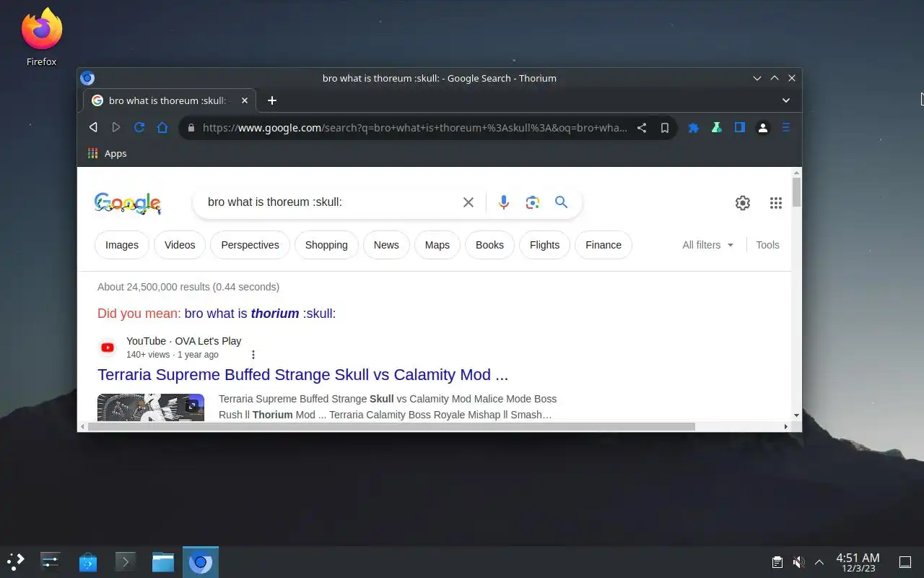Image resolution: width=924 pixels, height=578 pixels.
Task: Open a new tab with plus button
Action: (x=271, y=100)
